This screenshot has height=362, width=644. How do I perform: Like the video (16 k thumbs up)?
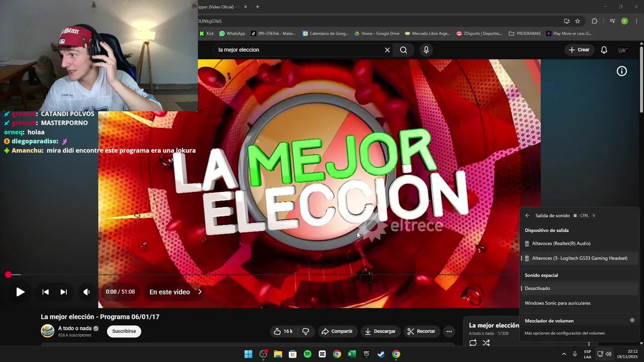tap(283, 331)
